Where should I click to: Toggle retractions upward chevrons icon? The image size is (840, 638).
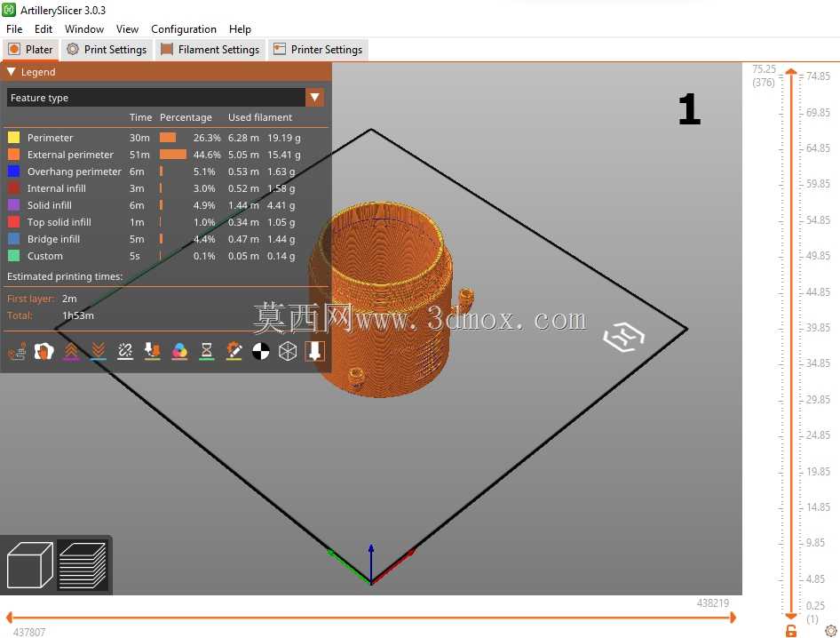pyautogui.click(x=71, y=352)
